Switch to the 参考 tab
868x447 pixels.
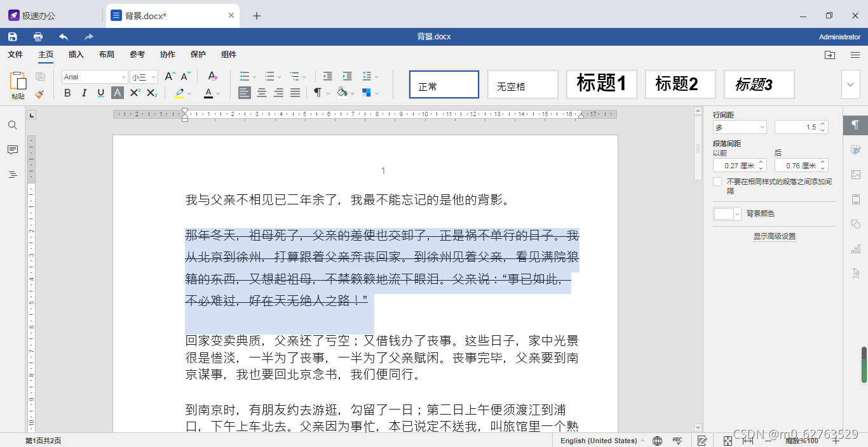coord(137,55)
